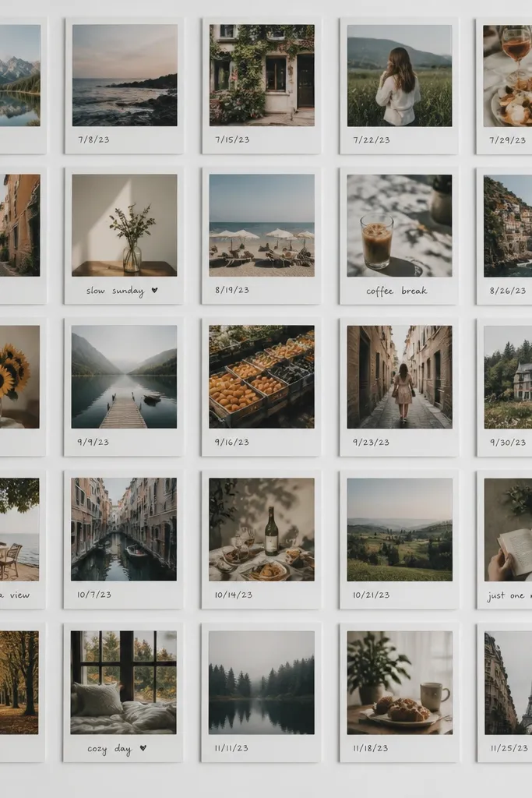
Task: Click the 7/29/23 date label
Action: pyautogui.click(x=508, y=140)
